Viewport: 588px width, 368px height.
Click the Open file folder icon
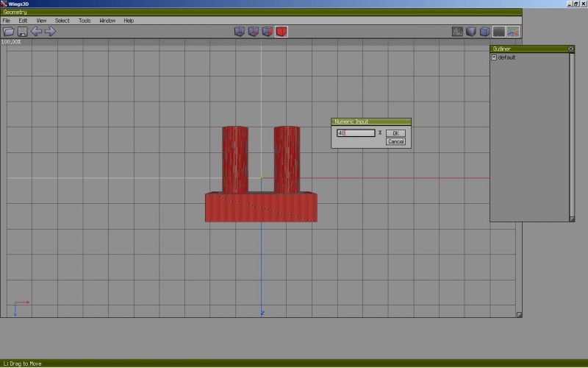[x=9, y=32]
